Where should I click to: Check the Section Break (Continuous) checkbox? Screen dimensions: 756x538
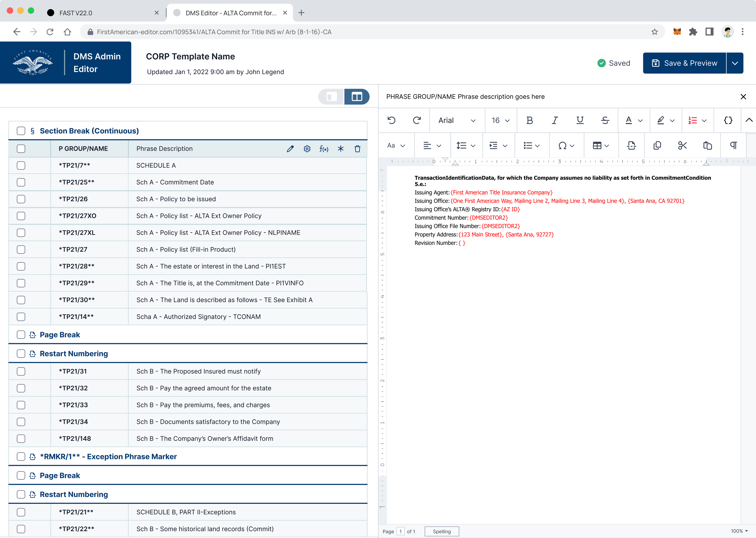(x=21, y=131)
